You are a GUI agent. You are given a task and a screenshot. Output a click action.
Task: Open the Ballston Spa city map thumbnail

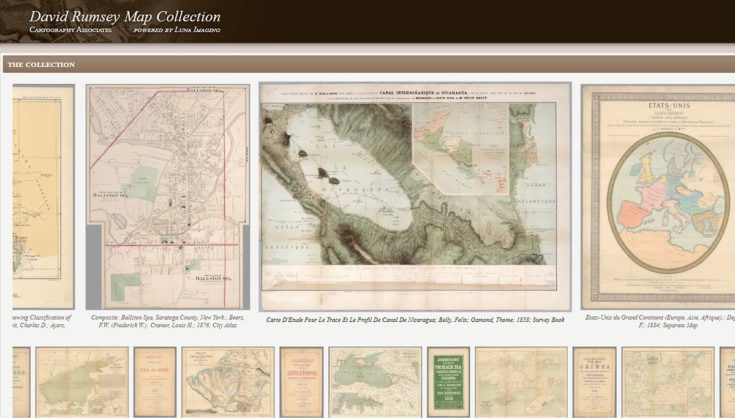168,197
